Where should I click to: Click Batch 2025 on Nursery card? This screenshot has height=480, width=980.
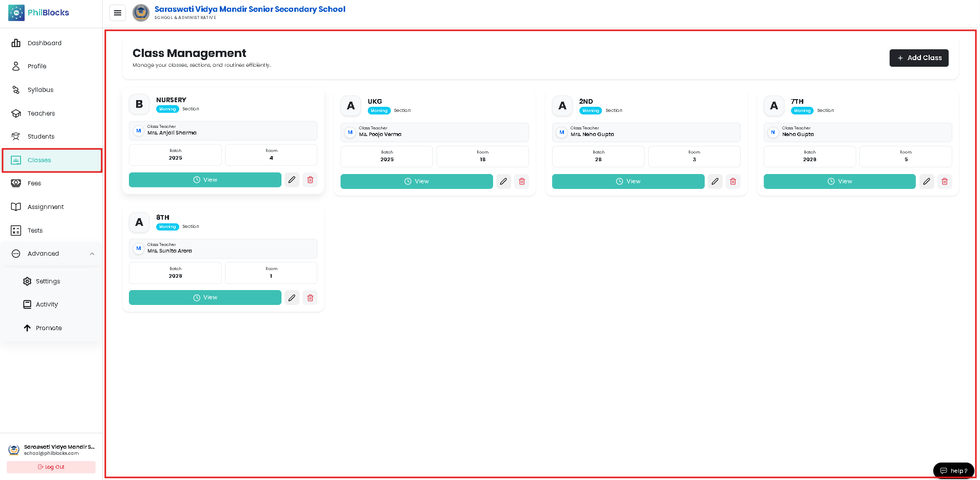(x=175, y=155)
